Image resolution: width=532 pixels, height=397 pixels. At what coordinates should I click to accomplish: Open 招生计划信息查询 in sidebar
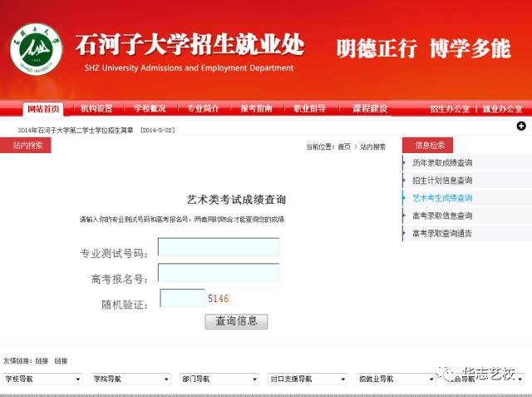click(442, 181)
